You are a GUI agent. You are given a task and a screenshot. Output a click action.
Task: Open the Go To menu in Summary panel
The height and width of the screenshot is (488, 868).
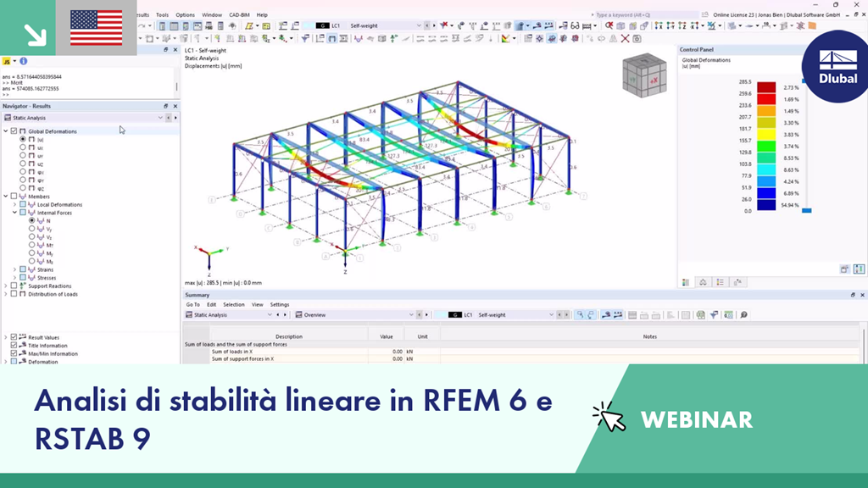192,305
